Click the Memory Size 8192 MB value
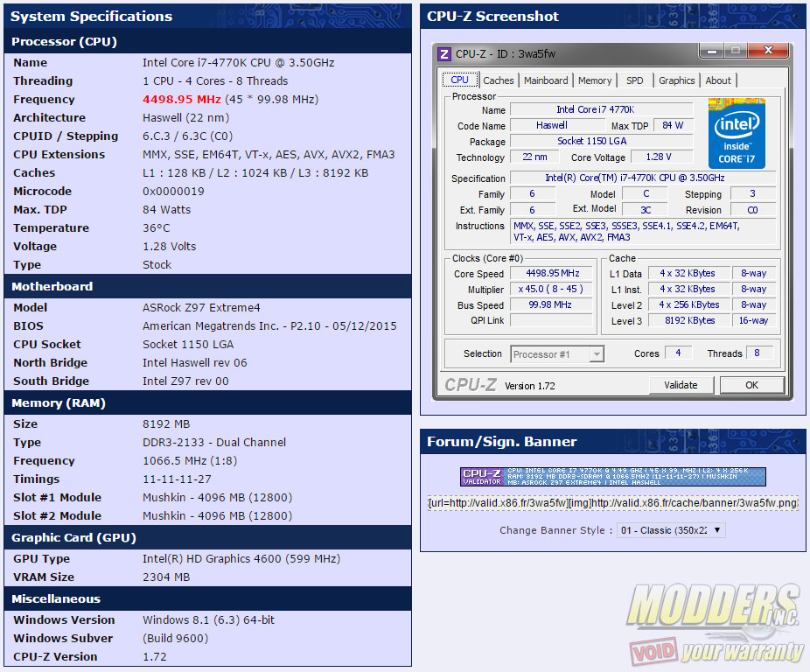The width and height of the screenshot is (810, 672). pyautogui.click(x=166, y=423)
